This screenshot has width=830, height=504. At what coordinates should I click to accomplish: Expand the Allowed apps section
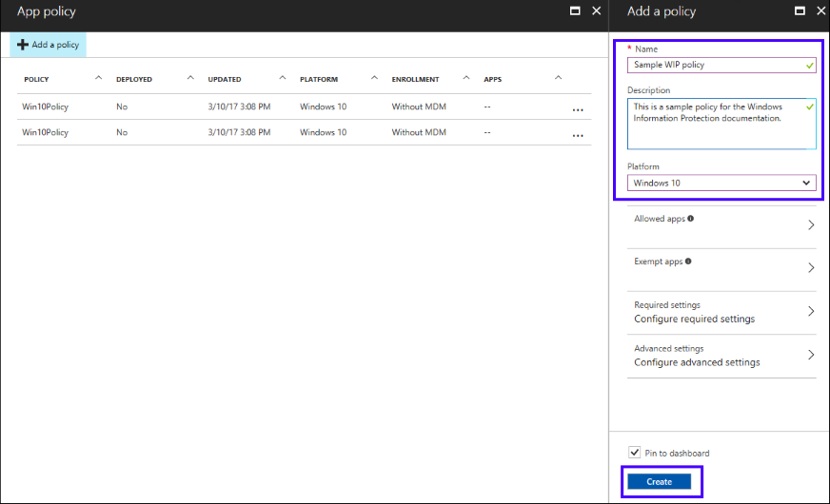tap(721, 225)
